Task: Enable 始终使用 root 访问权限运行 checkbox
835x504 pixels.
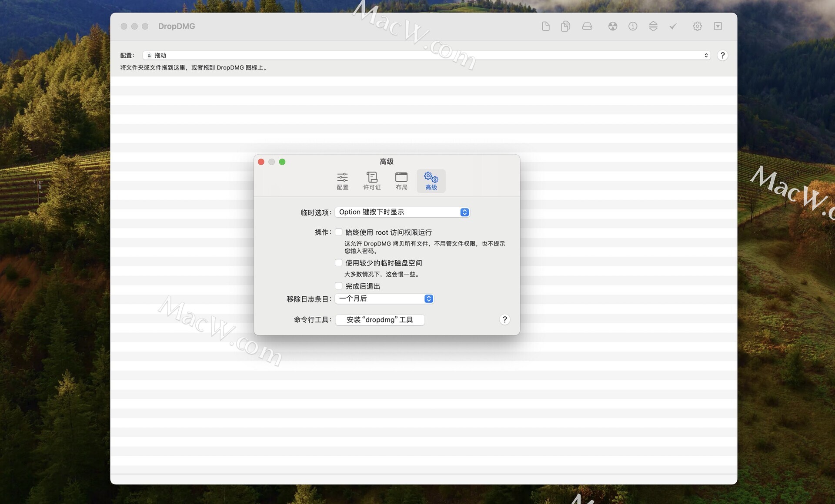Action: click(x=338, y=232)
